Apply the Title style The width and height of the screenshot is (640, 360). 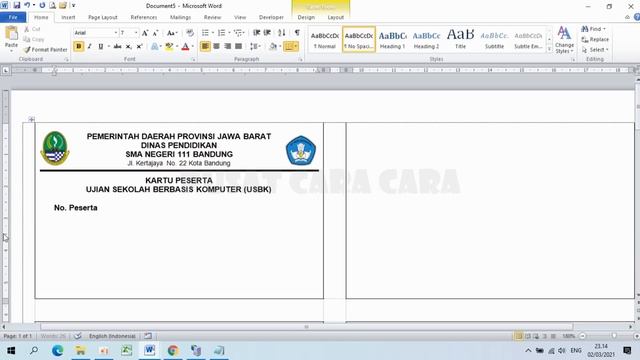pyautogui.click(x=460, y=40)
